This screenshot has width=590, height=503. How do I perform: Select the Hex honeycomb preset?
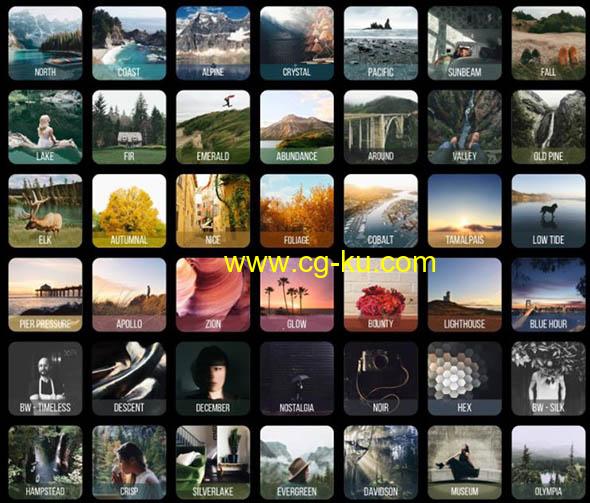click(x=465, y=378)
